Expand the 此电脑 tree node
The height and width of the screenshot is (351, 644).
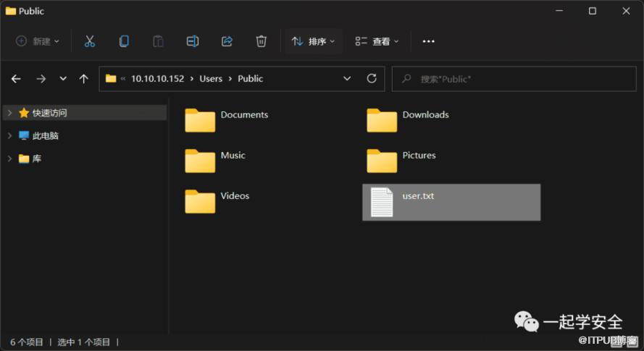[x=9, y=135]
